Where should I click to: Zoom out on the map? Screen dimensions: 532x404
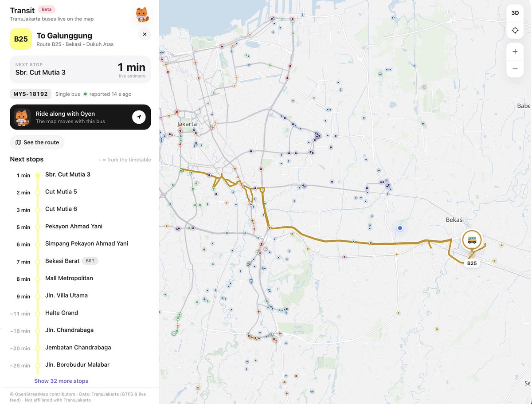(515, 69)
